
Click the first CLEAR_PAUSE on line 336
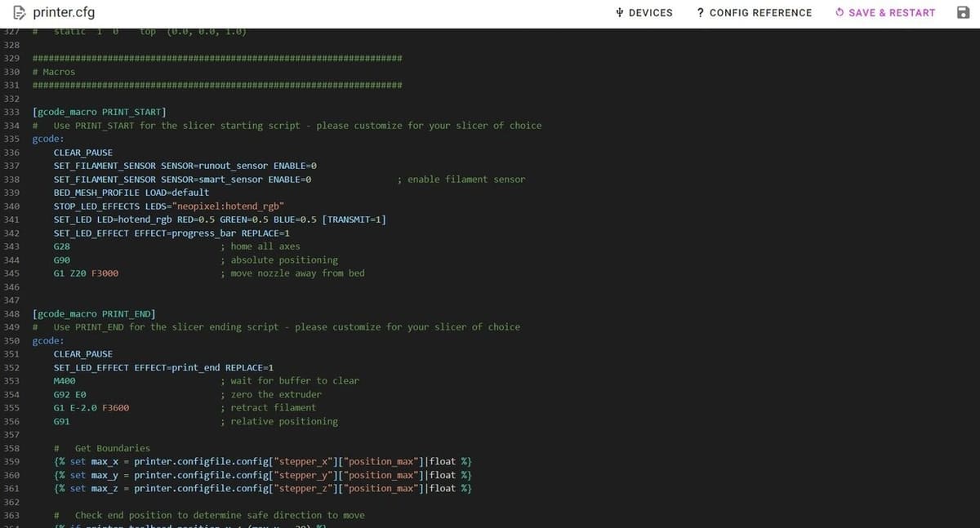coord(83,153)
